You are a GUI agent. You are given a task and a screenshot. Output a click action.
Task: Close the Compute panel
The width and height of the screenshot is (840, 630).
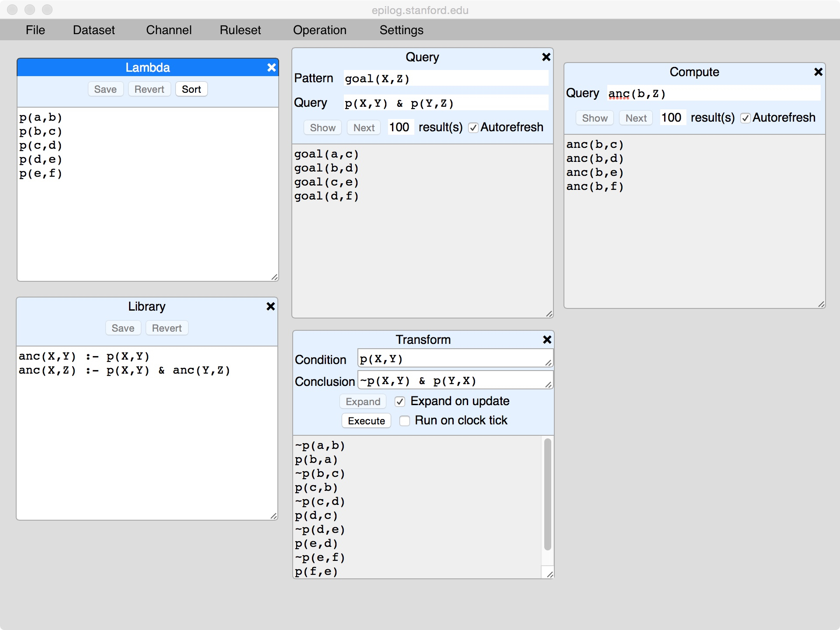pyautogui.click(x=818, y=72)
